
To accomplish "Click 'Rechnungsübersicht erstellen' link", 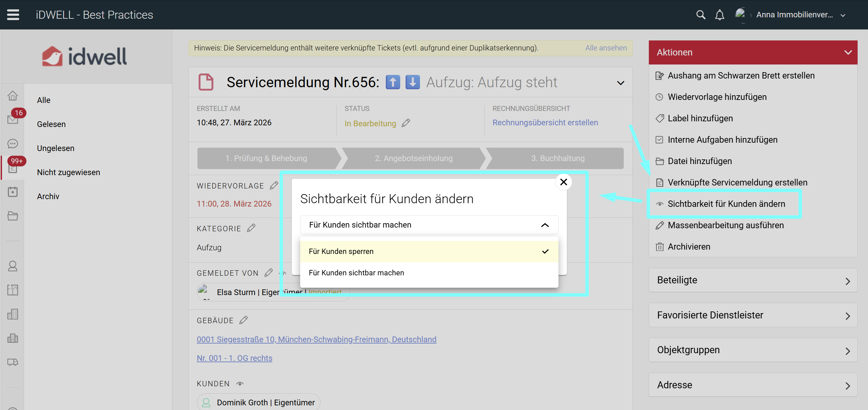I will coord(545,123).
